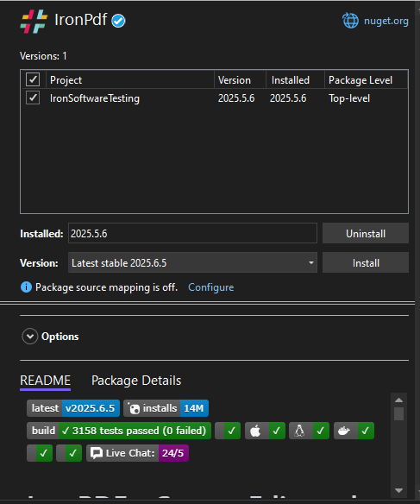Sort by the Project column header
Viewport: 420px width, 504px height.
point(66,80)
